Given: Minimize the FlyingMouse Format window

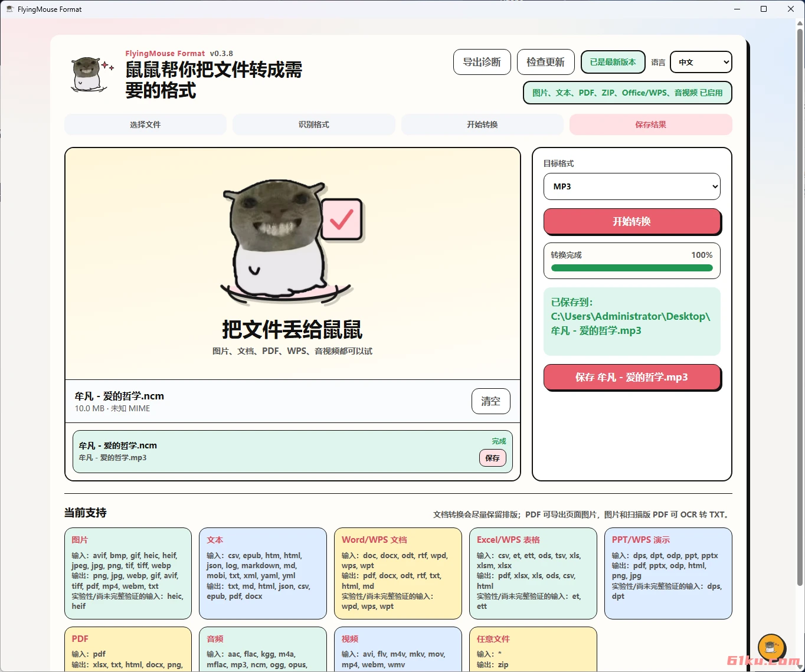Looking at the screenshot, I should 737,9.
